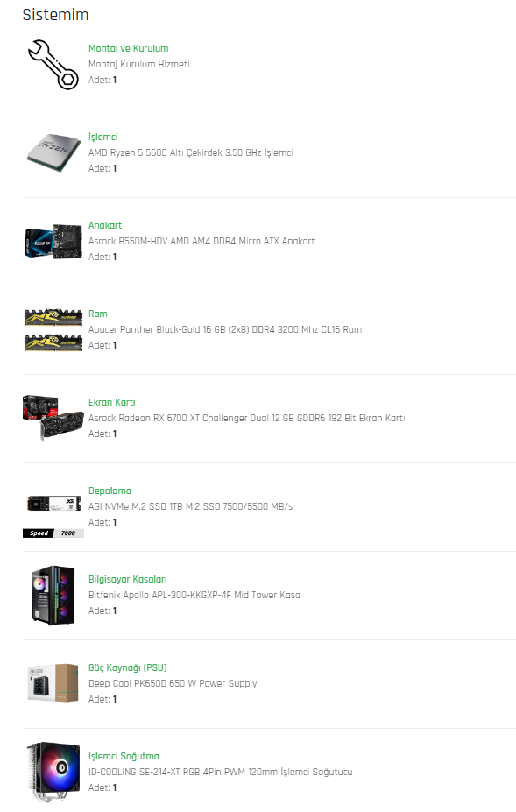
Task: Click the AGI NVMe SSD thumbnail
Action: 54,503
